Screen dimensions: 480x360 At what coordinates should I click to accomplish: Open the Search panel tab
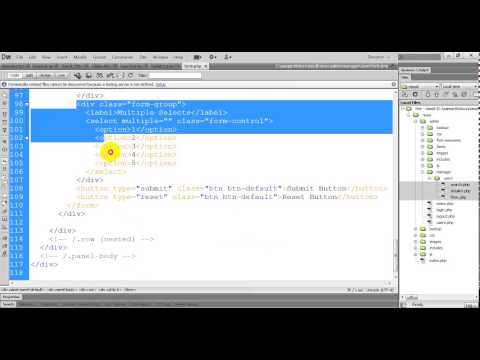tap(9, 304)
